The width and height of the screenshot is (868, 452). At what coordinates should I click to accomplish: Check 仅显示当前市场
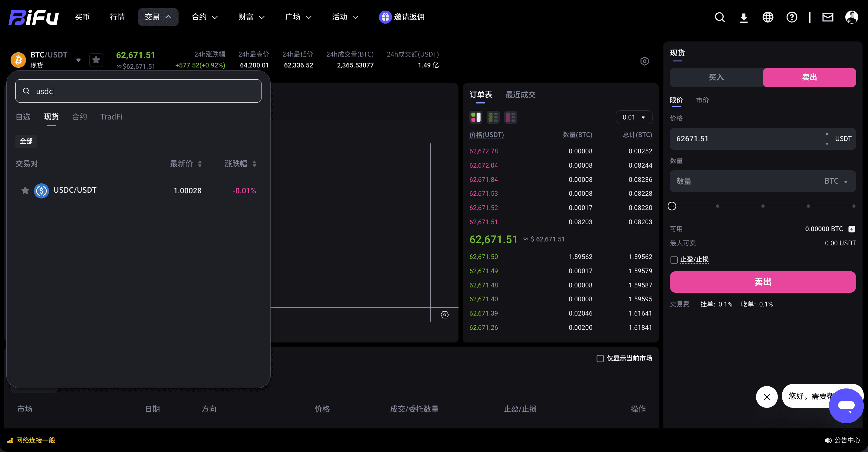point(600,359)
